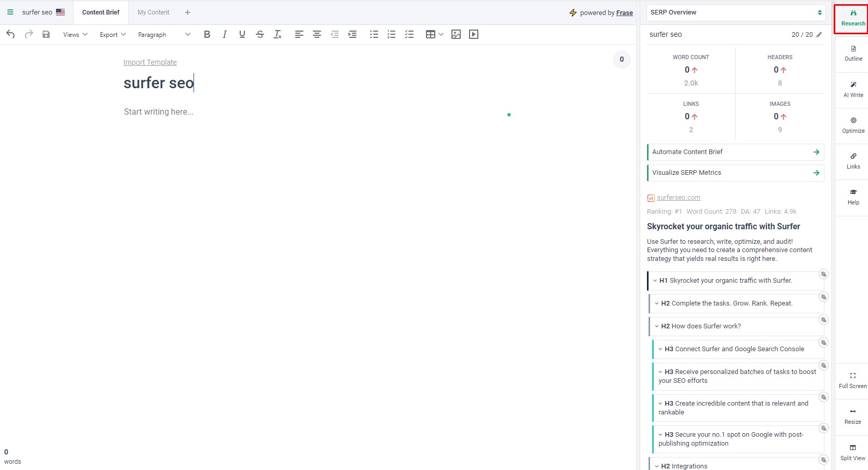Click the Skyrocket your organic traffic heading
This screenshot has width=868, height=470.
pyautogui.click(x=723, y=227)
